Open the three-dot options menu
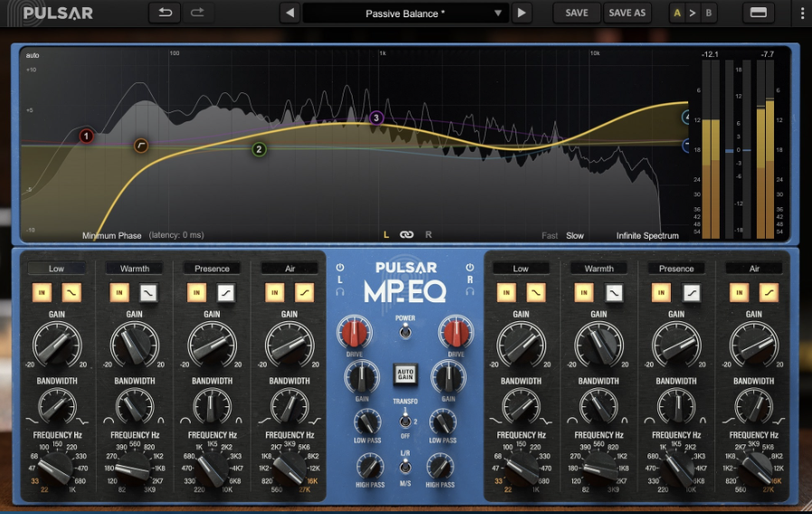The height and width of the screenshot is (514, 812). tap(803, 14)
